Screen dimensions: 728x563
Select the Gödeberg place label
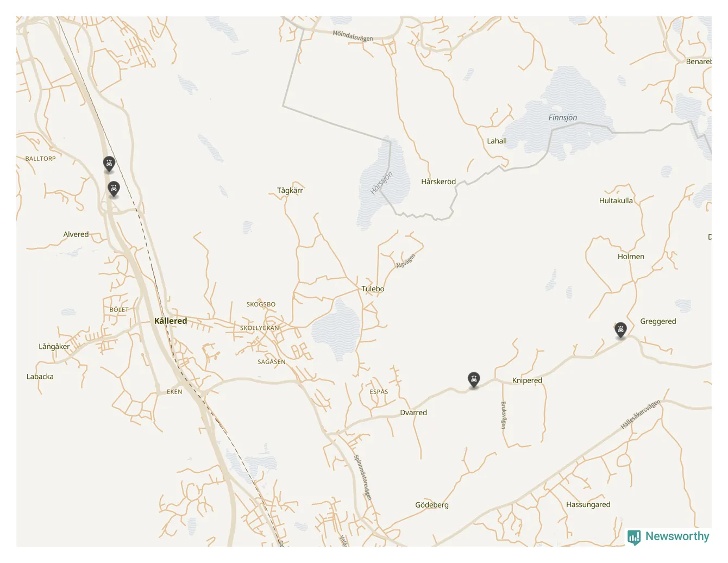click(432, 505)
